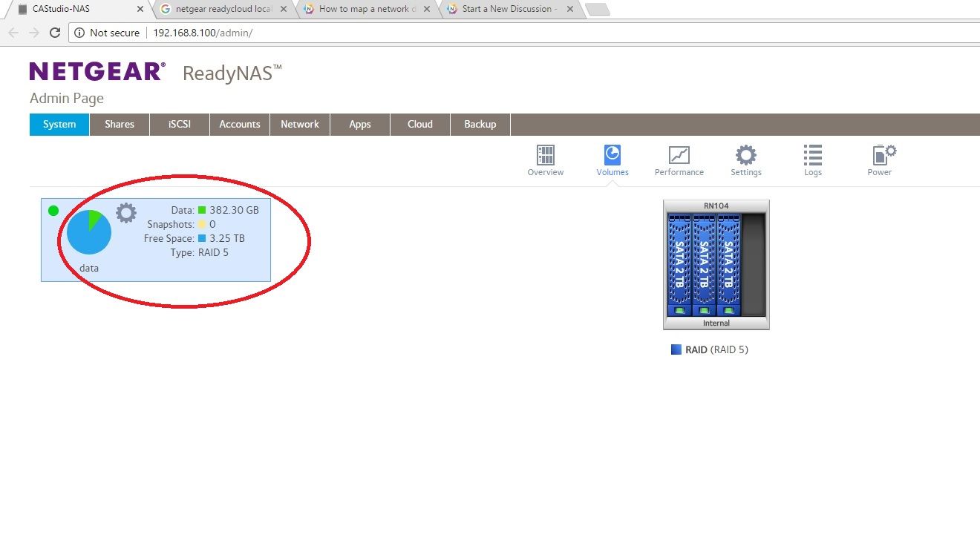Switch to the iSCSI tab
The width and height of the screenshot is (980, 552).
click(178, 124)
